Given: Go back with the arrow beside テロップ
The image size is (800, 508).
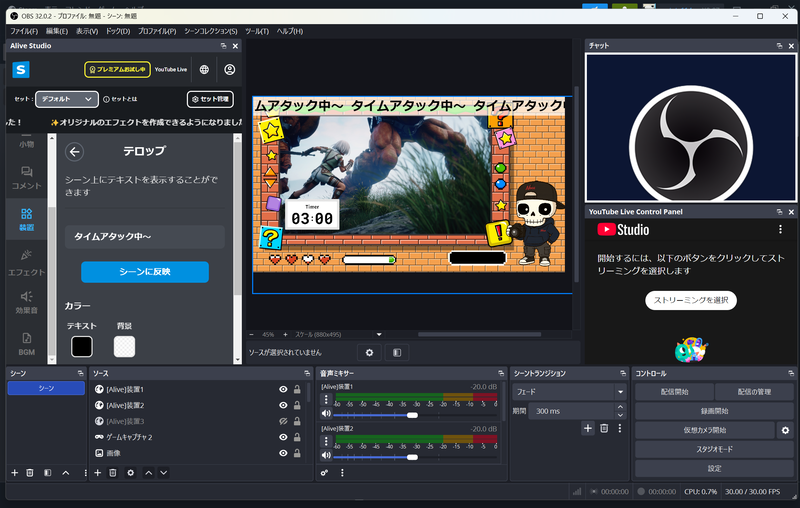Looking at the screenshot, I should click(x=74, y=151).
